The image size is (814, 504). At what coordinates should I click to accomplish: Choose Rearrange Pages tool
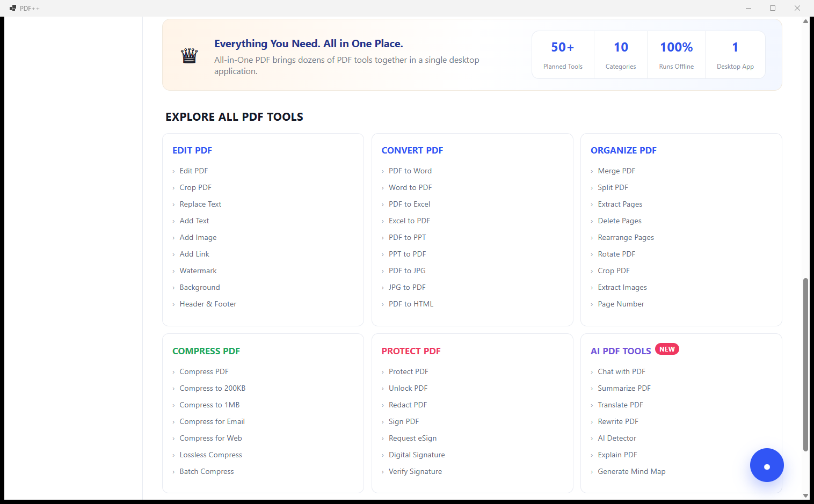(626, 237)
